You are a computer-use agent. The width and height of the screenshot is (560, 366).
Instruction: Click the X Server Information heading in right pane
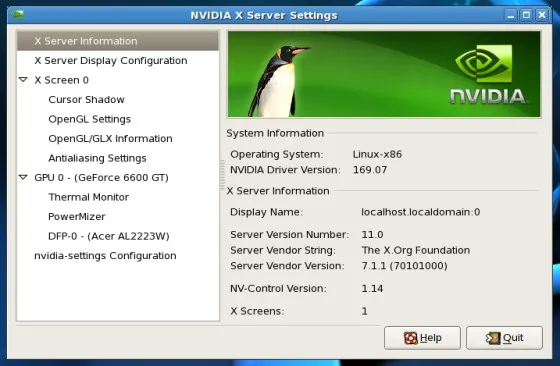[x=278, y=191]
